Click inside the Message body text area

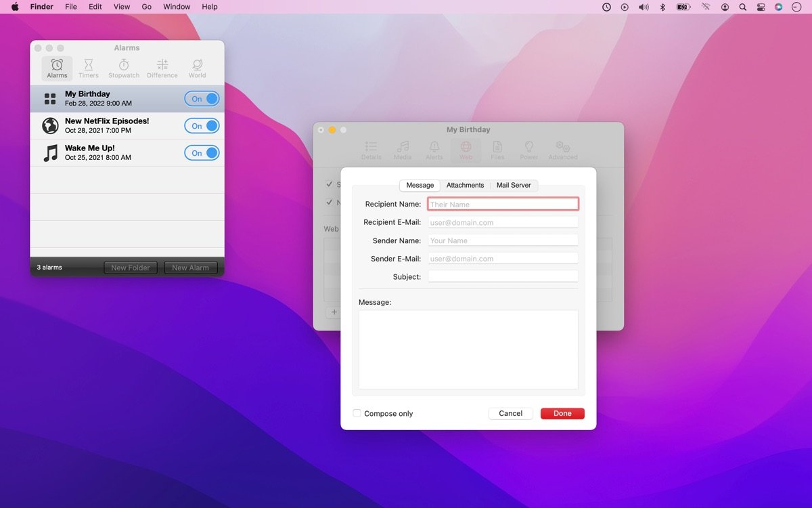(468, 350)
